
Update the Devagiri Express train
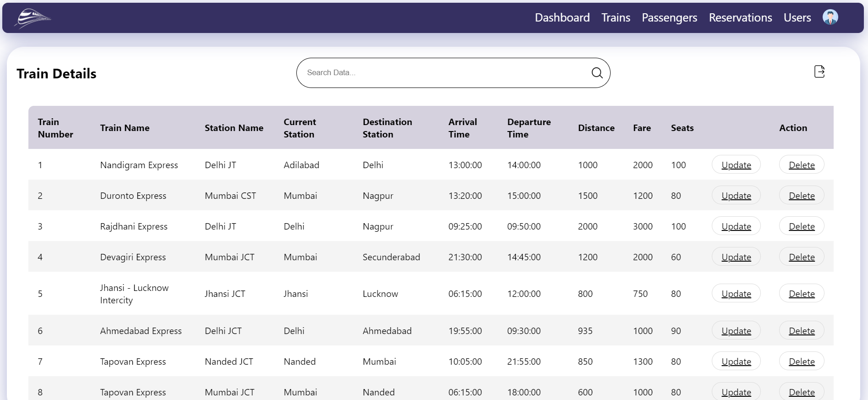click(736, 257)
